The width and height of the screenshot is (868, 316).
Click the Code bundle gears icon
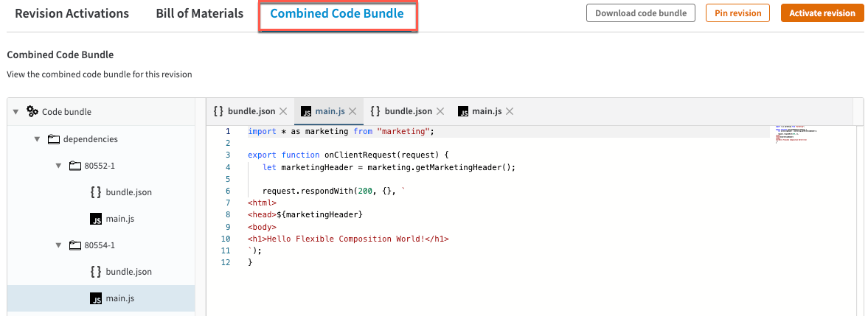(32, 112)
